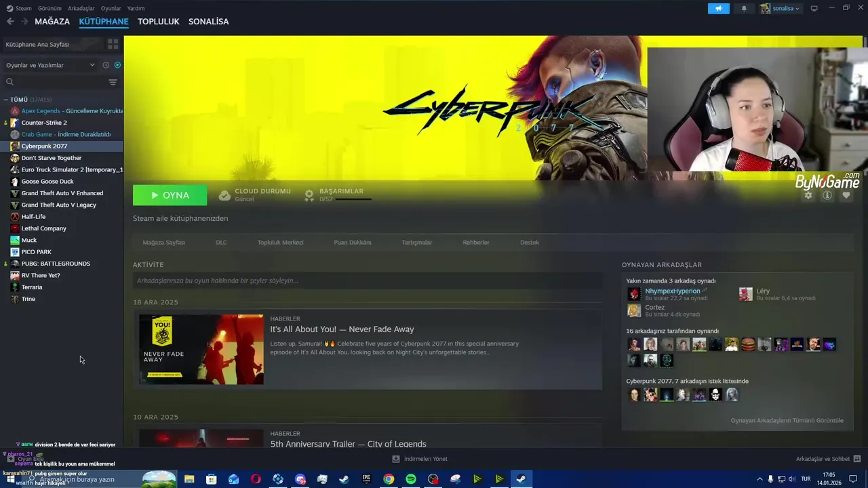Open the game settings gear icon

click(x=808, y=195)
